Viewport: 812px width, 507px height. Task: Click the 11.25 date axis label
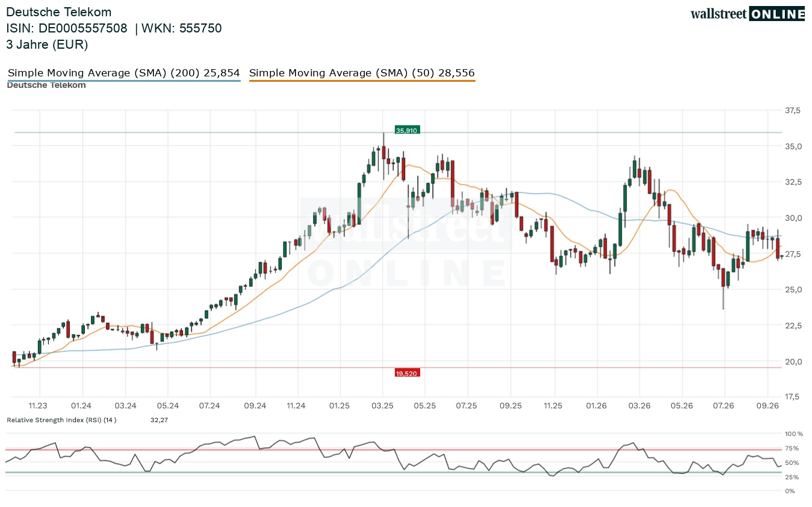click(553, 406)
